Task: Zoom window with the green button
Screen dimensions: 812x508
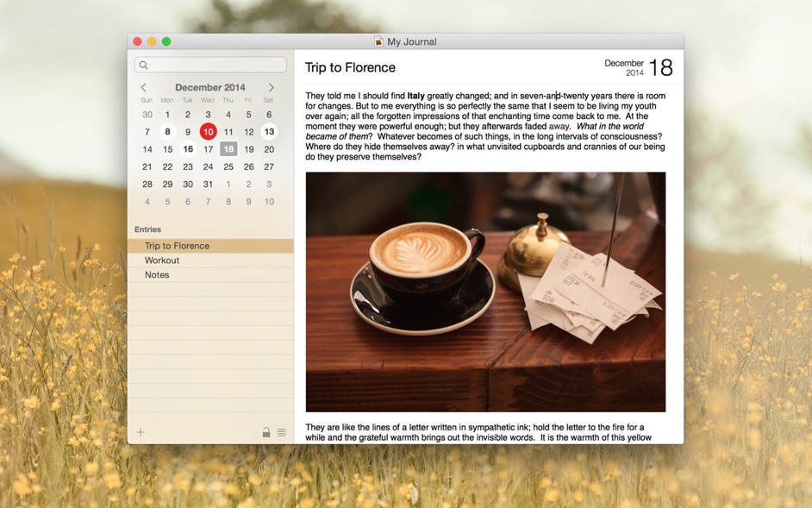Action: tap(166, 41)
